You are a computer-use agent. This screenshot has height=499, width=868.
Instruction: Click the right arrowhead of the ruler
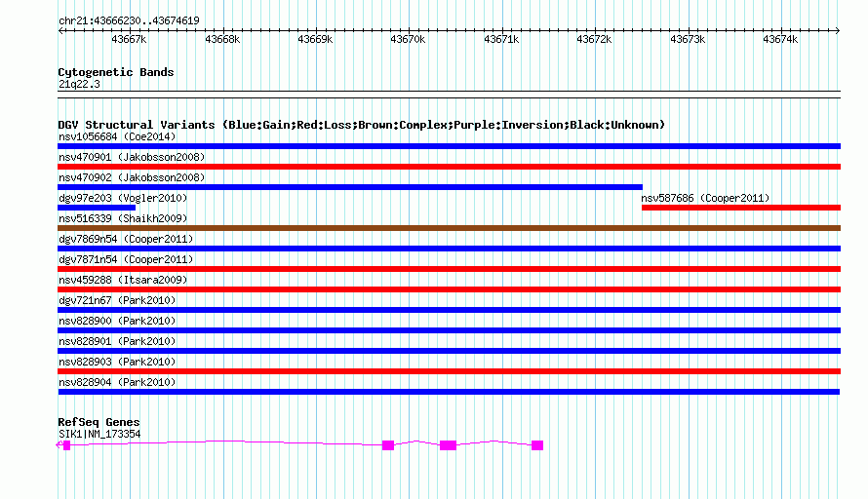tap(838, 31)
